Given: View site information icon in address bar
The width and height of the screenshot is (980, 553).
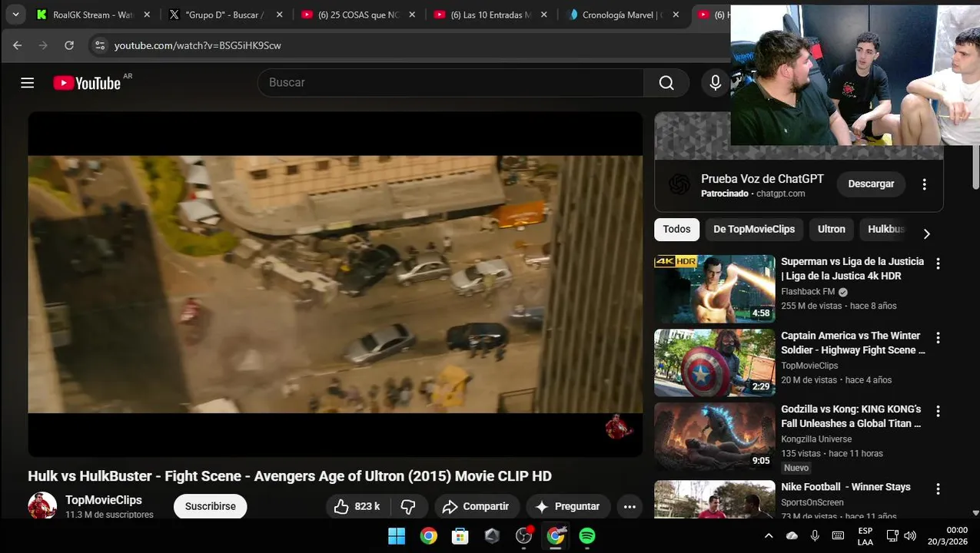Looking at the screenshot, I should [100, 45].
